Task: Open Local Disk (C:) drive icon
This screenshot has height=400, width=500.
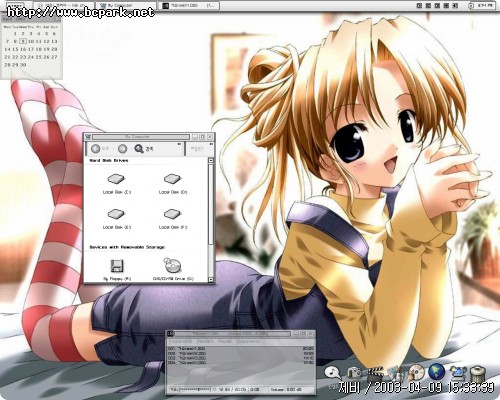Action: pyautogui.click(x=116, y=179)
